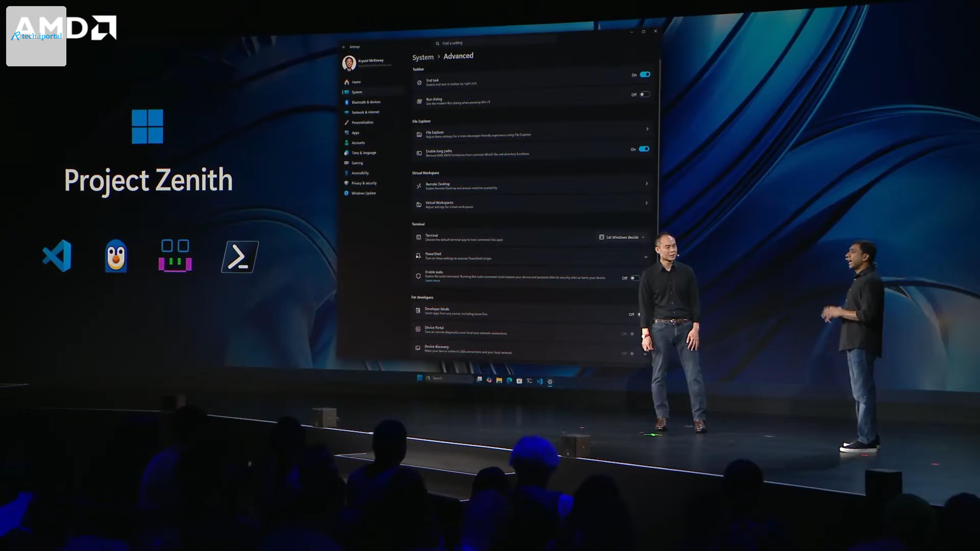Open Network & internet via its wifi icon
Screen dimensions: 980x551
point(347,112)
